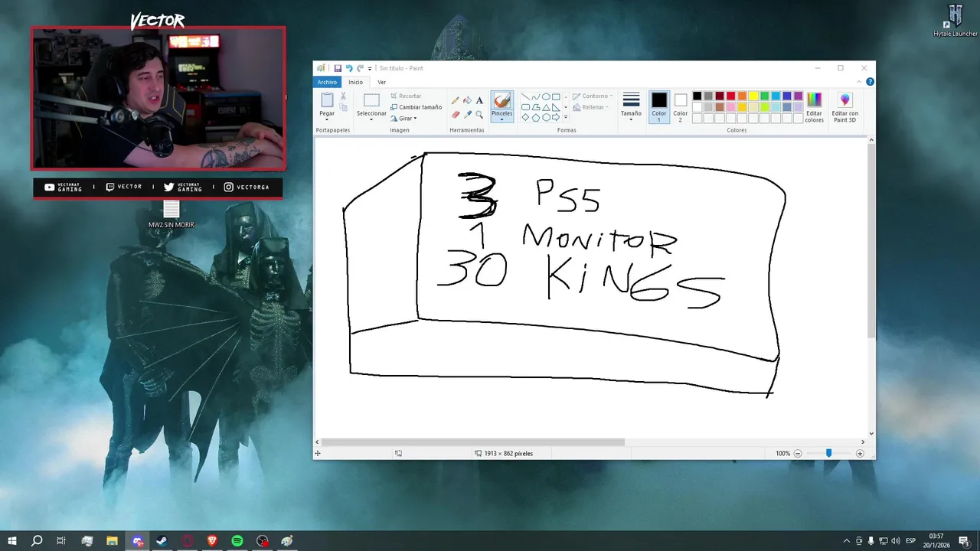Viewport: 980px width, 551px height.
Task: Activate Color 1 selector
Action: pyautogui.click(x=659, y=107)
